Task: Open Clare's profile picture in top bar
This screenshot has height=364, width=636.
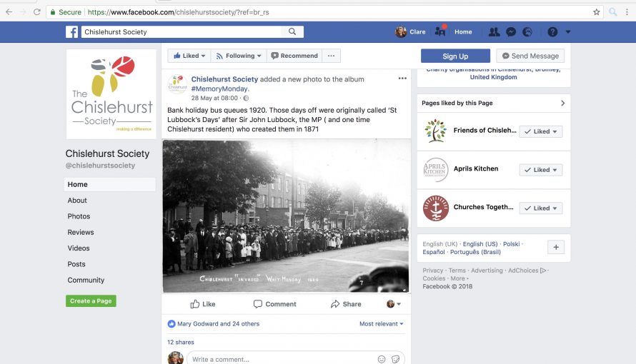Action: click(401, 31)
